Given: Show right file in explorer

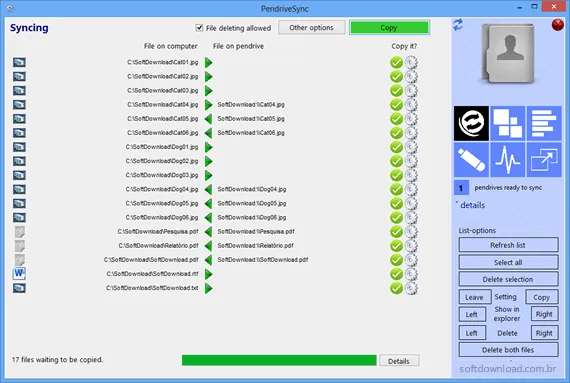Looking at the screenshot, I should pos(544,314).
